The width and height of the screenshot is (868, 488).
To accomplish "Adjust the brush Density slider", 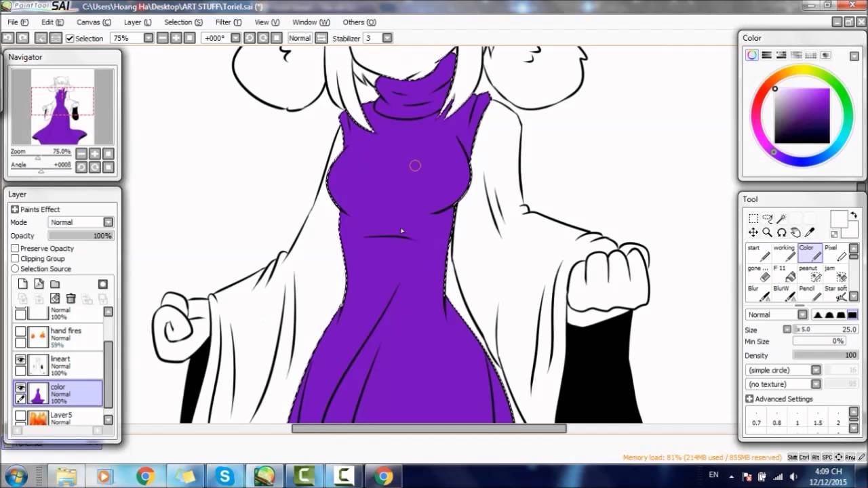I will [825, 355].
